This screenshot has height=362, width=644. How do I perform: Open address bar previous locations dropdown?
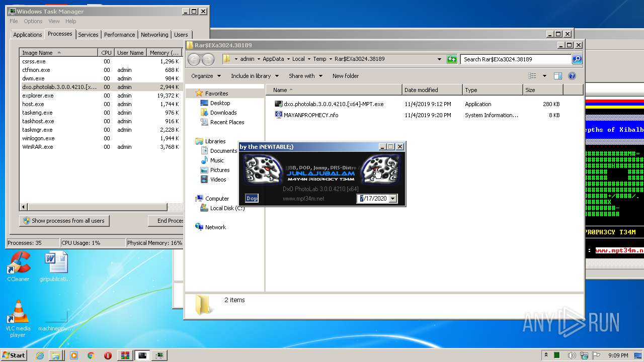pyautogui.click(x=440, y=59)
